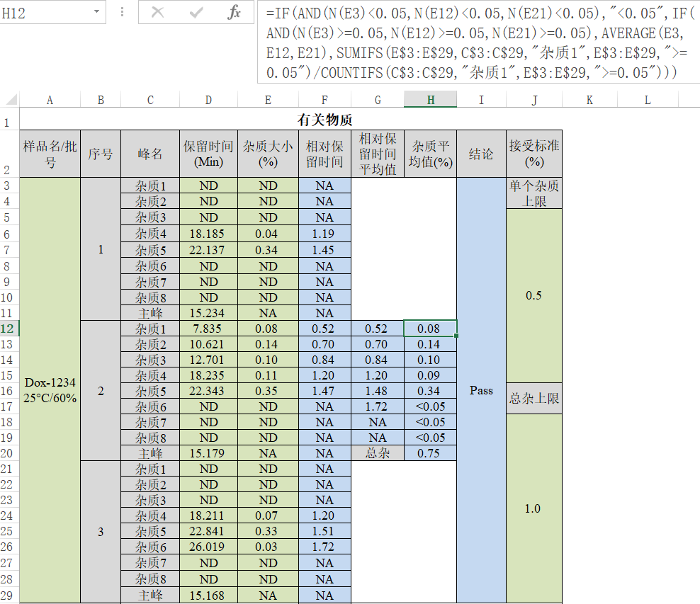The image size is (700, 604).
Task: Select the column L header
Action: pyautogui.click(x=647, y=101)
